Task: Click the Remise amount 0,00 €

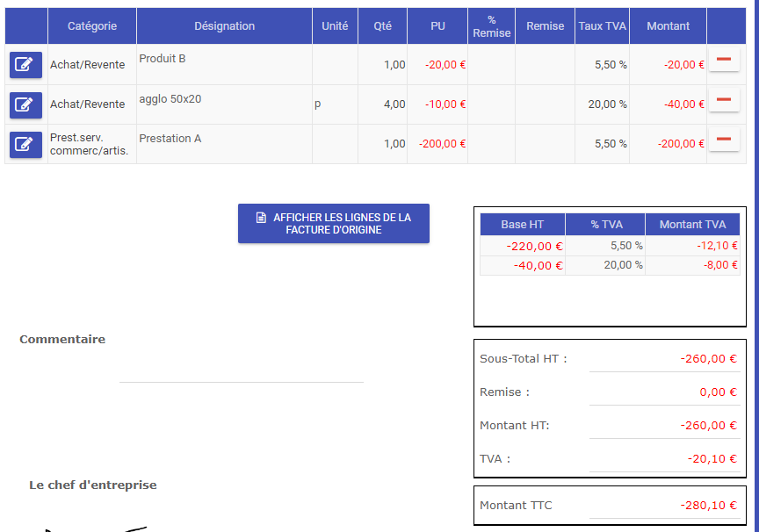Action: tap(718, 392)
